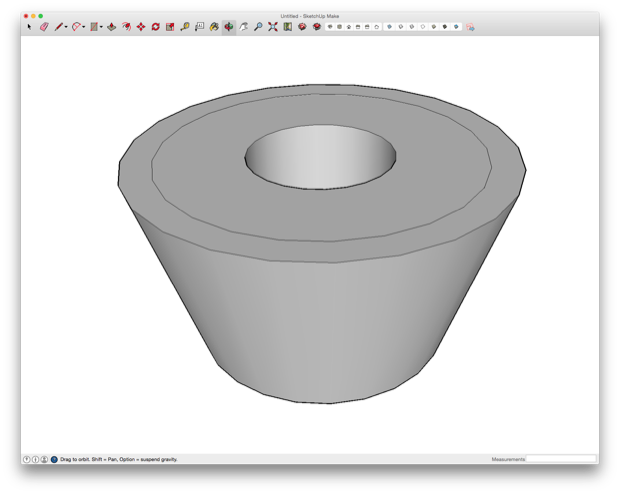Select the Rectangle shape tool
620x494 pixels.
coord(94,27)
